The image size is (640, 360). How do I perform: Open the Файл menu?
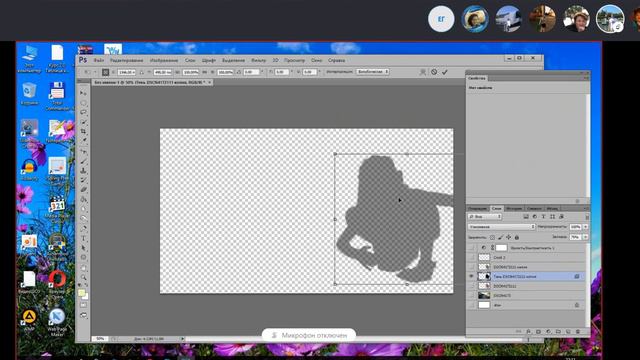coord(99,60)
